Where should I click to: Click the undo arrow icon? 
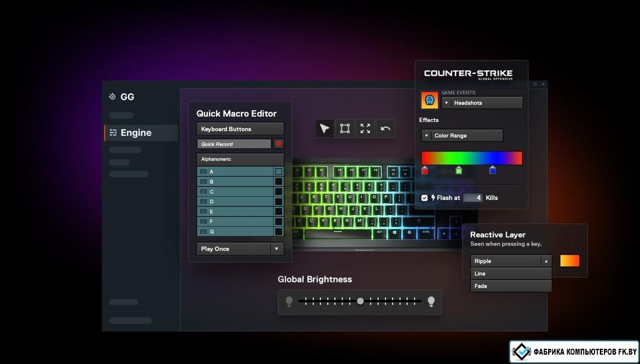point(385,129)
